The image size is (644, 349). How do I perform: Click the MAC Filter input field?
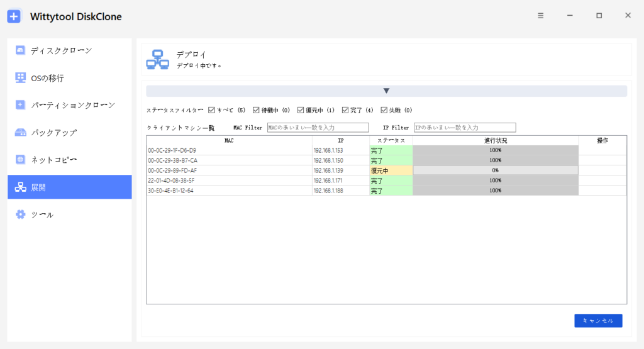point(318,128)
